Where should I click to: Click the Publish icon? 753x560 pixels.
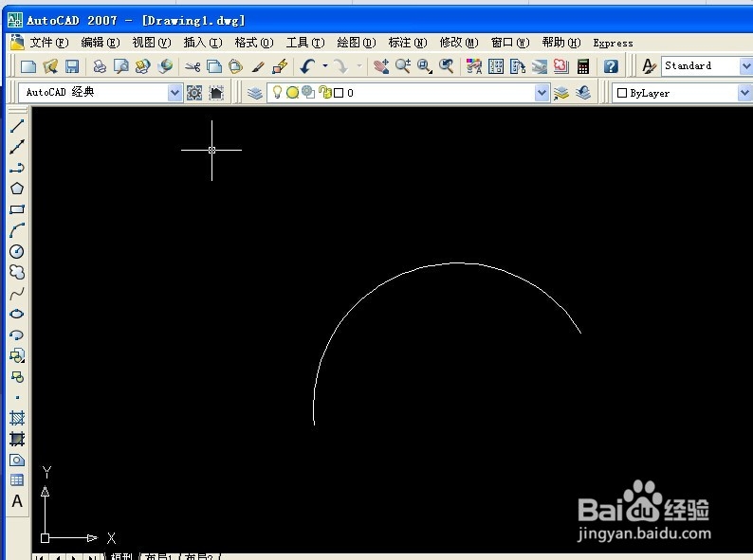[143, 66]
